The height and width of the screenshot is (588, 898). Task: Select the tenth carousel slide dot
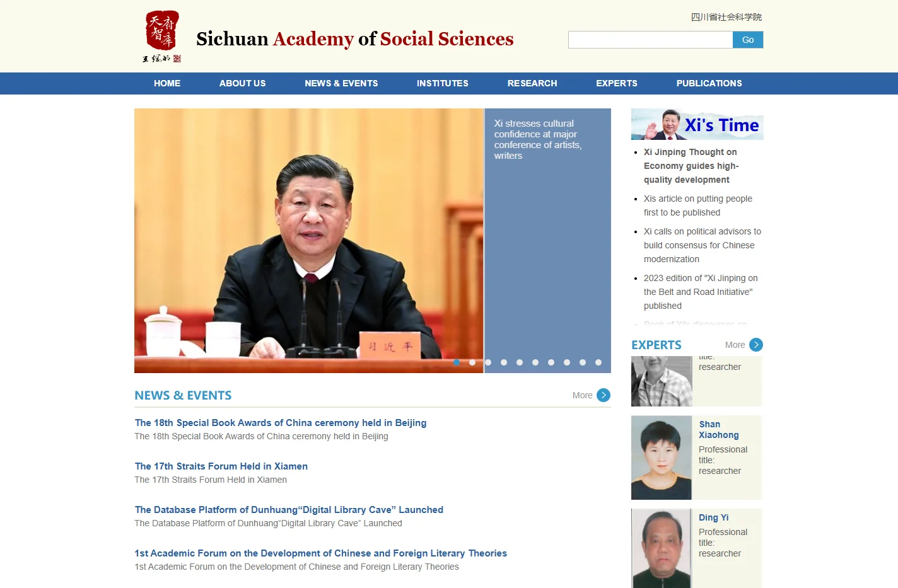pyautogui.click(x=598, y=362)
